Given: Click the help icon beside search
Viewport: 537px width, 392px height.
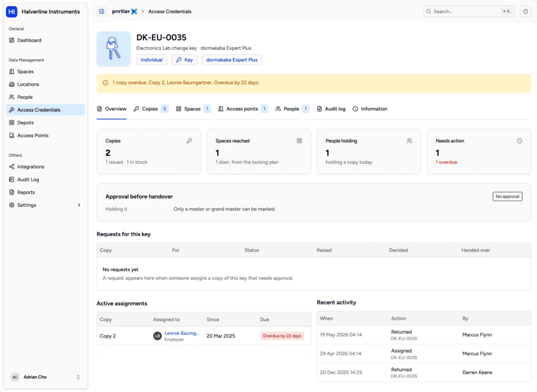Looking at the screenshot, I should click(525, 12).
